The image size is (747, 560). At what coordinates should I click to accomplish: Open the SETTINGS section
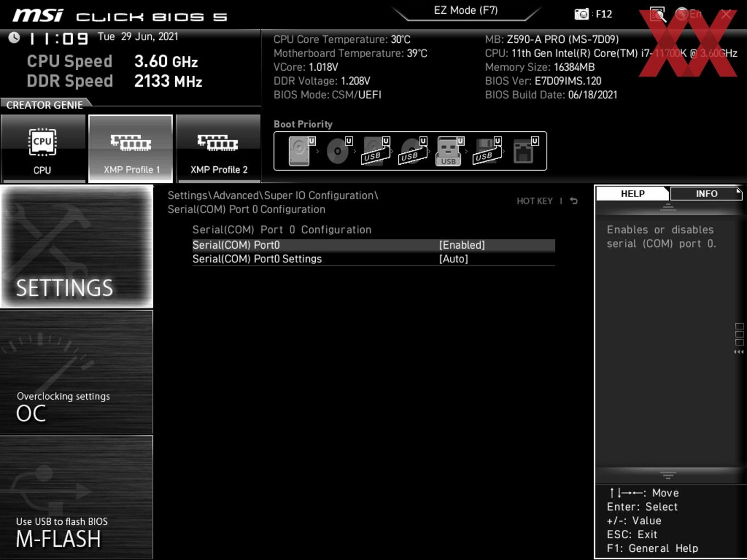point(76,246)
